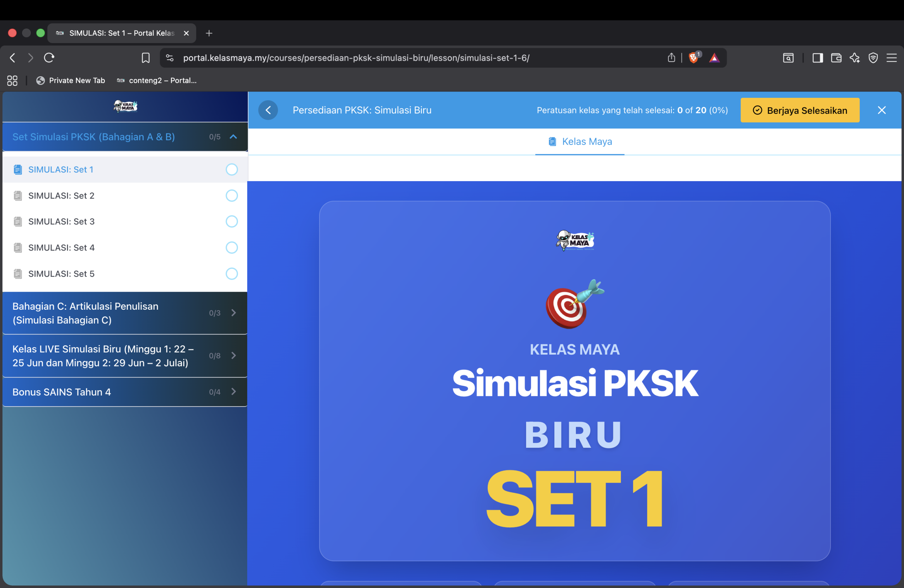
Task: Reload the page with the refresh icon
Action: tap(49, 58)
